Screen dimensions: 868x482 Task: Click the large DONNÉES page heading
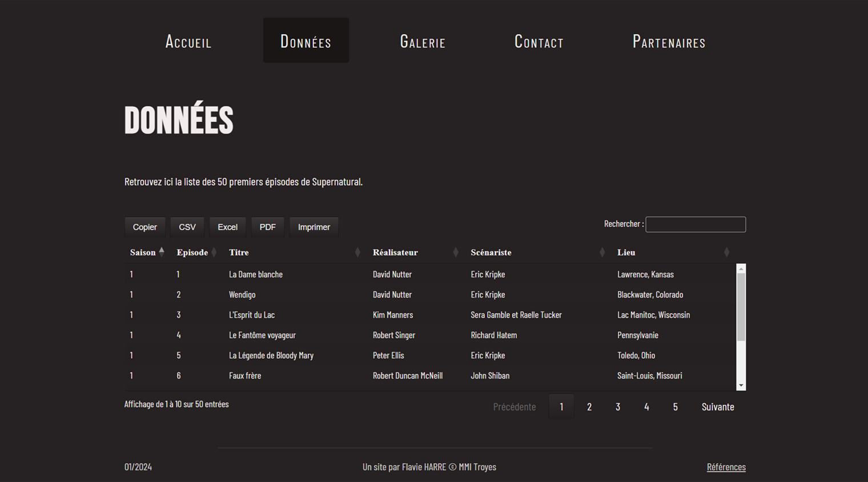click(179, 119)
